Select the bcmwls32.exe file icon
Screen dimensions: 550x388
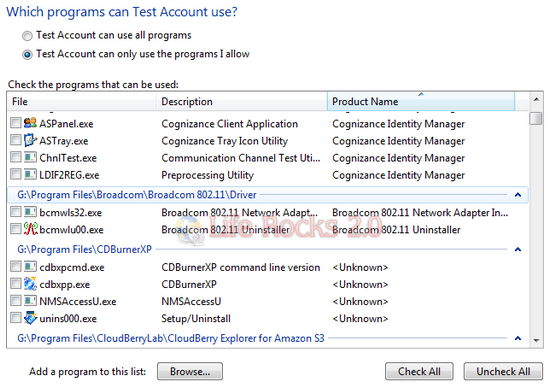tap(30, 212)
